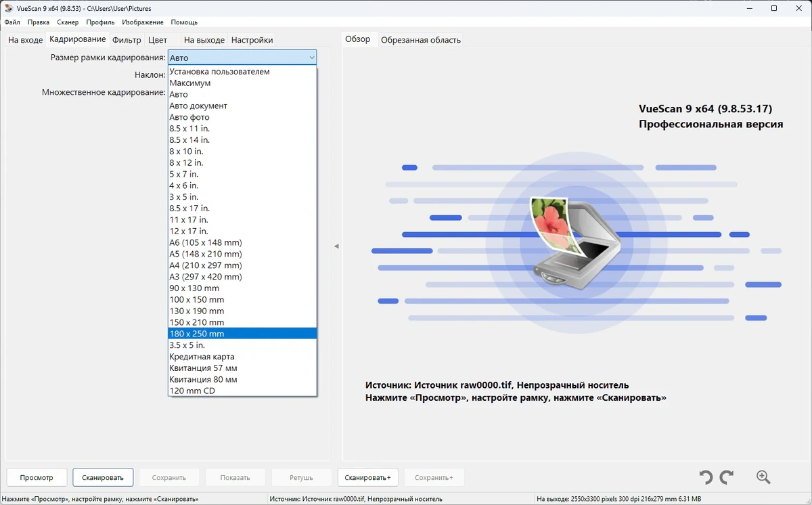This screenshot has height=505, width=812.
Task: Switch to the На выходе tab
Action: (204, 40)
